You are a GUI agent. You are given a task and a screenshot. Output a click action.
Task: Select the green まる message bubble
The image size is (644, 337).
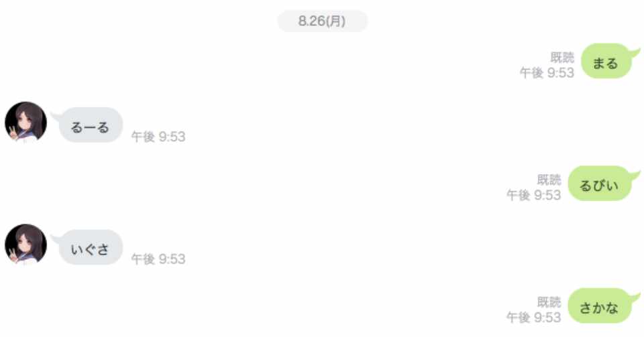606,61
